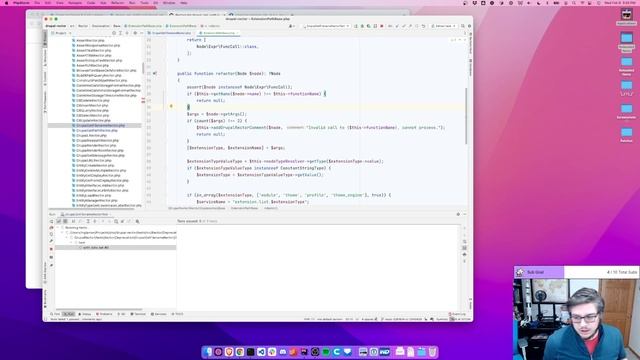Open Search Everywhere magnifier in top toolbar
The width and height of the screenshot is (640, 360).
(462, 26)
